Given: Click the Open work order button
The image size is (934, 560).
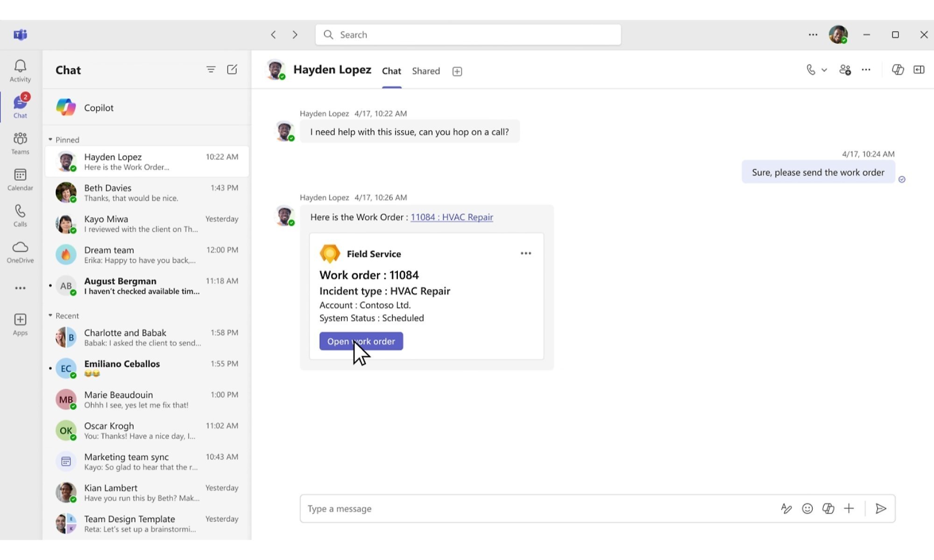Looking at the screenshot, I should click(361, 341).
